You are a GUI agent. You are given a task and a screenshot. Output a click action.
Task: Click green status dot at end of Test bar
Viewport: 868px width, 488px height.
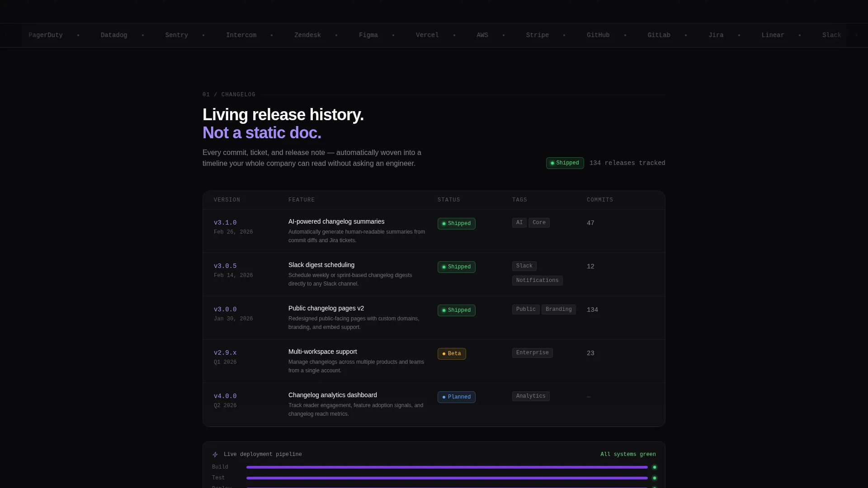point(654,478)
